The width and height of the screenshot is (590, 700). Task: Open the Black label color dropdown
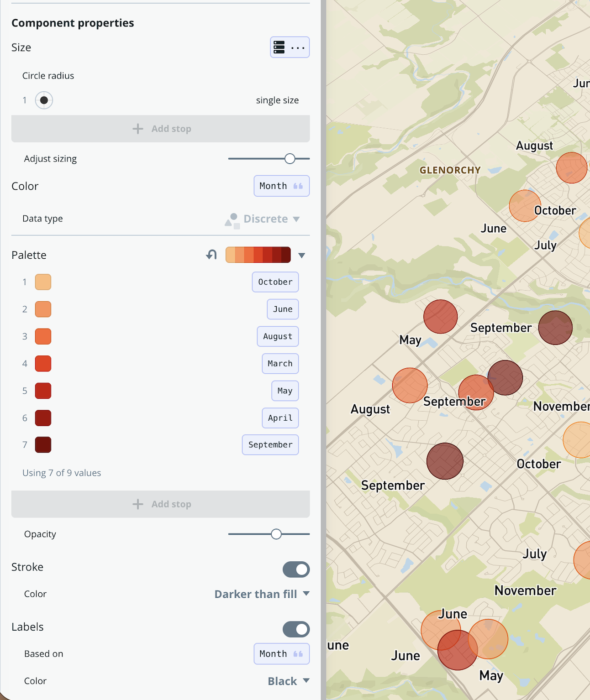tap(284, 681)
